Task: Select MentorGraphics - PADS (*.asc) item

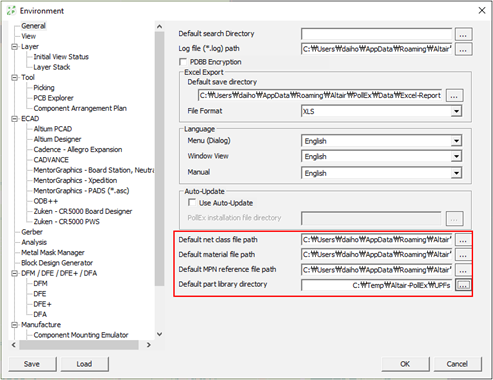Action: tap(81, 191)
